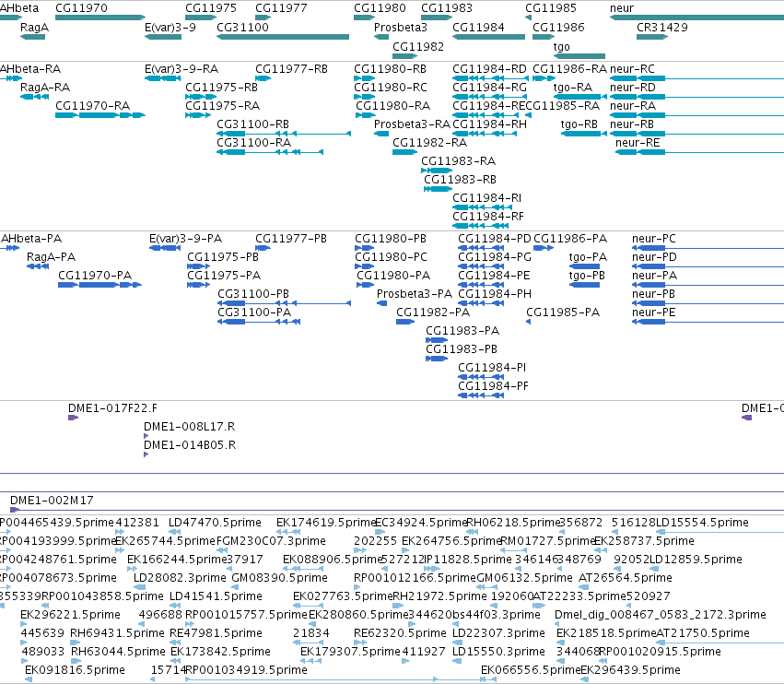Screen dimensions: 784x684
Task: Select protein Prosbeta3-PA
Action: pyautogui.click(x=381, y=303)
